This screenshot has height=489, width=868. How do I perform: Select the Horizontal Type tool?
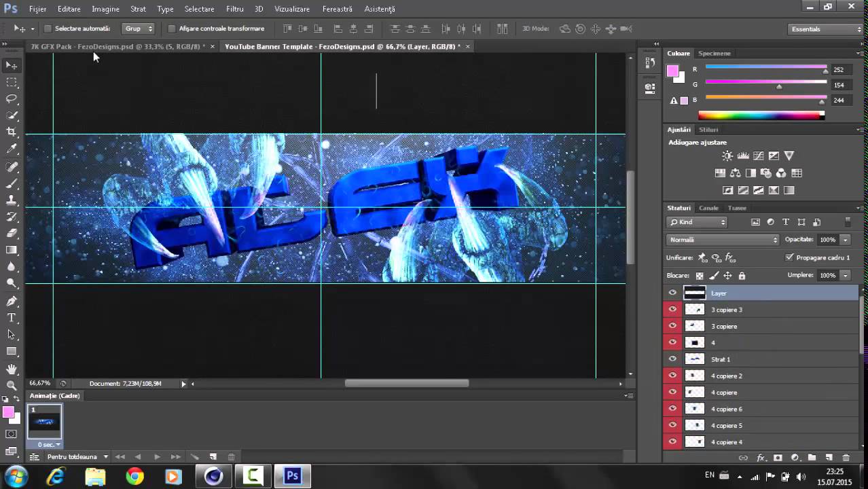tap(12, 318)
